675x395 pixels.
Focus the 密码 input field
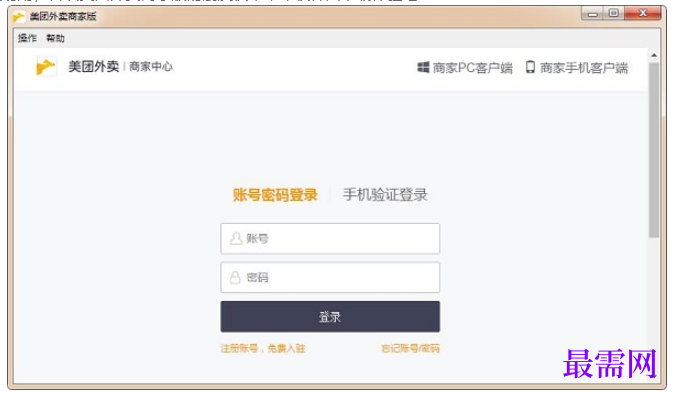[330, 278]
